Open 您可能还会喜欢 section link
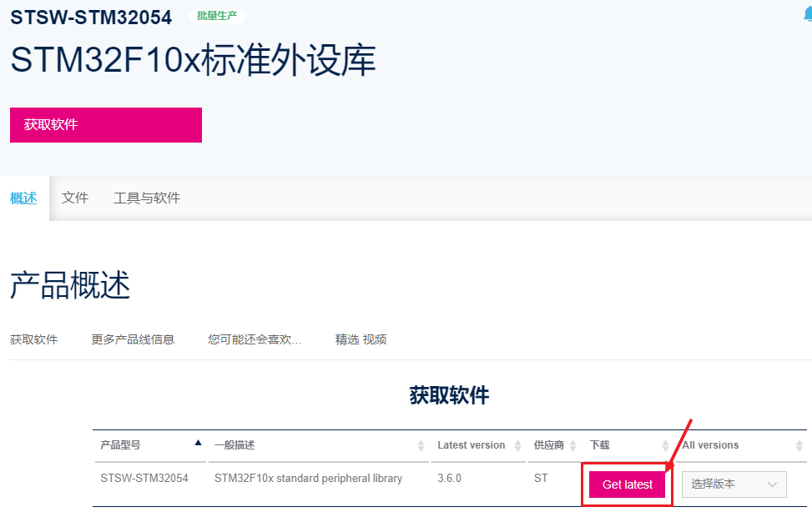 [255, 339]
